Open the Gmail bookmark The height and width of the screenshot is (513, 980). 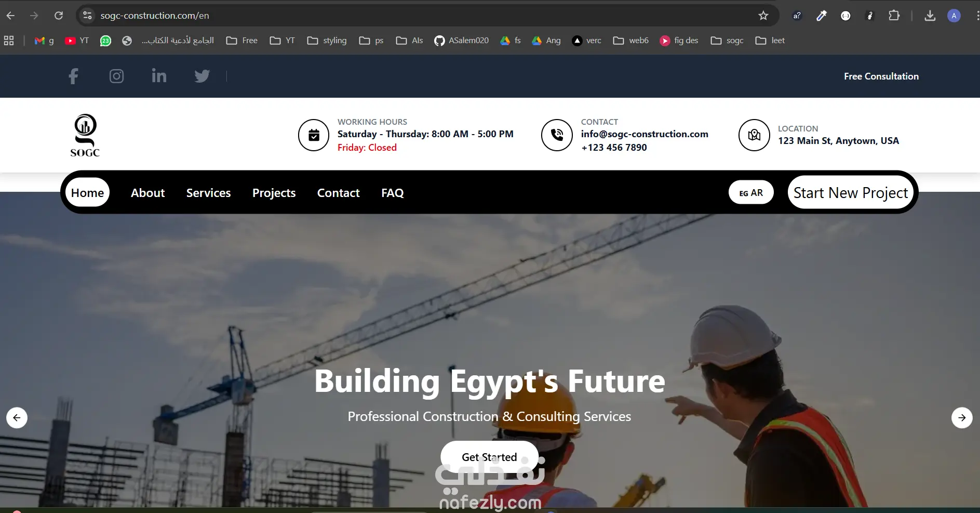click(44, 41)
